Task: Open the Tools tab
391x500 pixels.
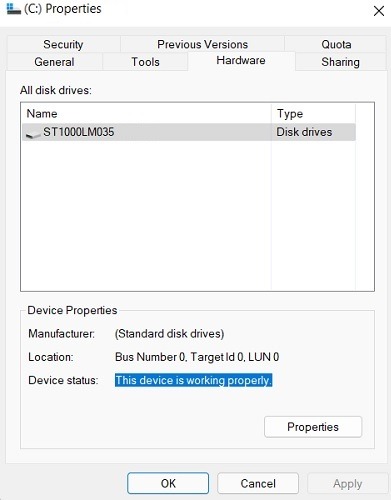Action: click(145, 62)
